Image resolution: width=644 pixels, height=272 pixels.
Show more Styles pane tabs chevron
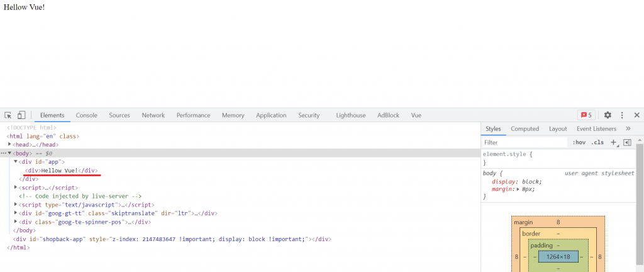[628, 128]
